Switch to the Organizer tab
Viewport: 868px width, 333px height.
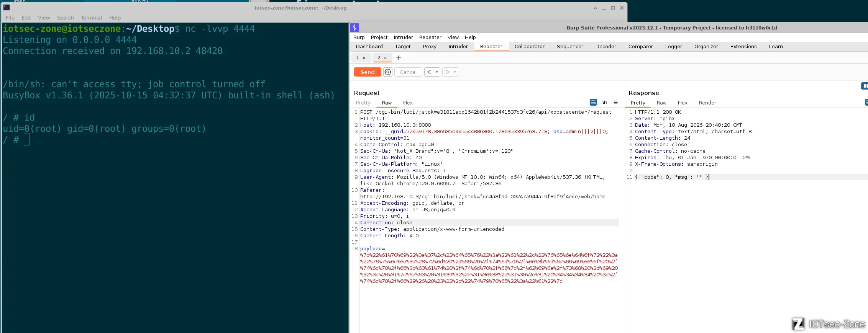(706, 47)
